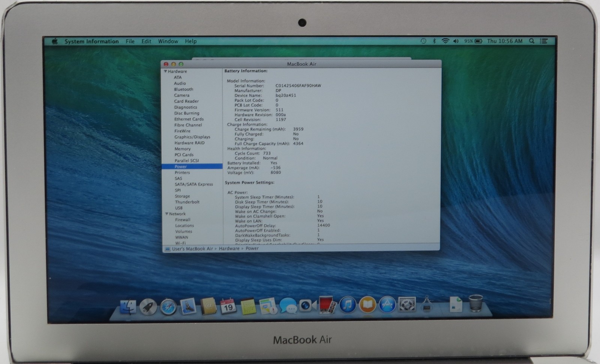
Task: Open the yellow Notes icon in Dock
Action: click(248, 306)
